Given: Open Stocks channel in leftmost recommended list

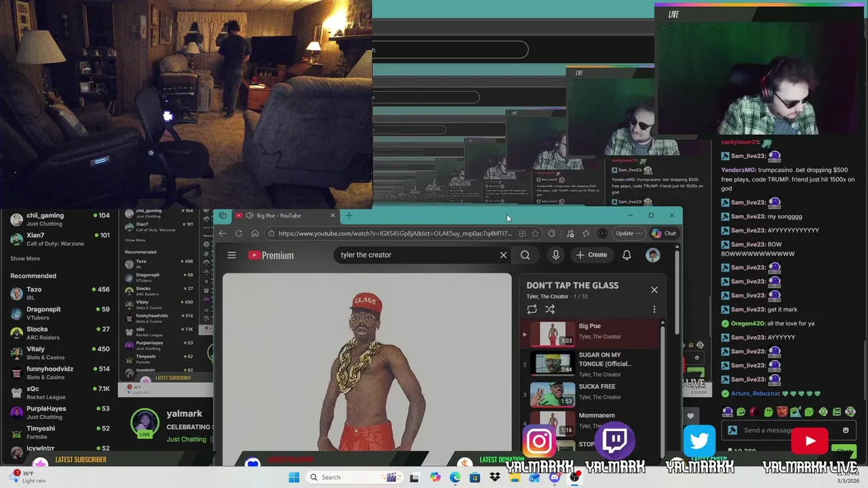Looking at the screenshot, I should tap(60, 333).
